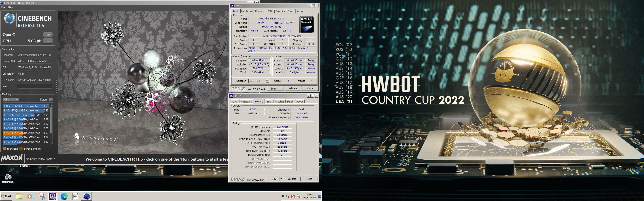This screenshot has width=644, height=201.
Task: Open Bench tab in upper CPU-Z
Action: (291, 11)
